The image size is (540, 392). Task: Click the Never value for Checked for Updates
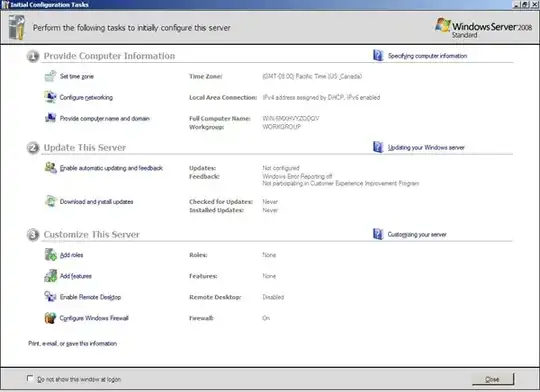(270, 202)
